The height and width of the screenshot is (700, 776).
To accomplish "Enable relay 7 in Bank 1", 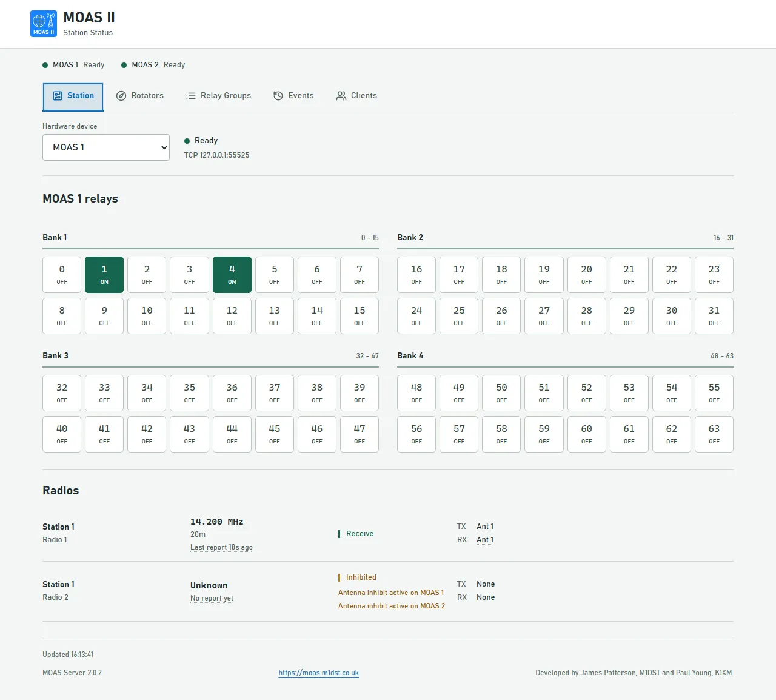I will pyautogui.click(x=360, y=275).
